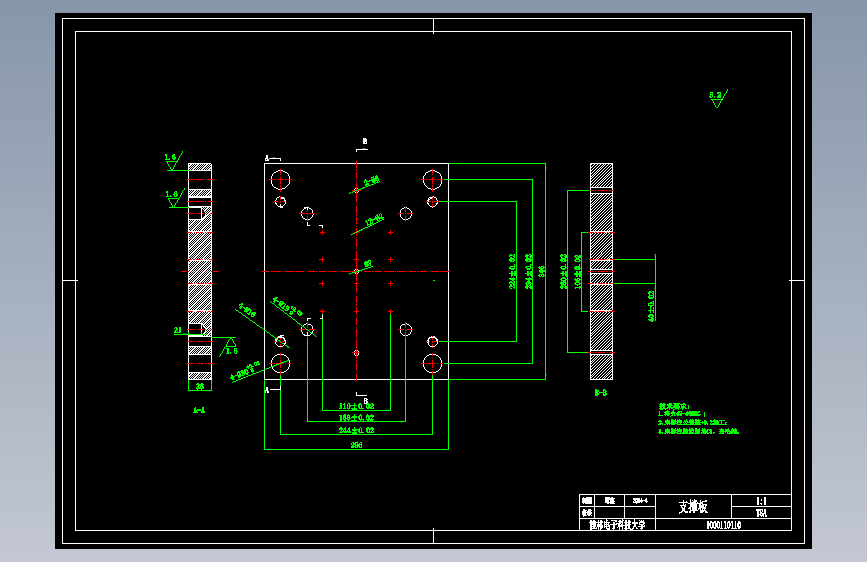The height and width of the screenshot is (562, 867).
Task: Click the hatched B-B section view
Action: [601, 271]
